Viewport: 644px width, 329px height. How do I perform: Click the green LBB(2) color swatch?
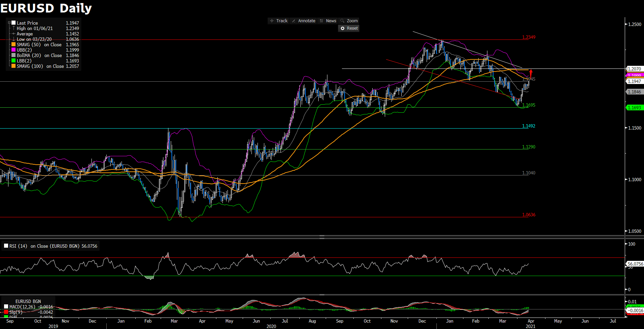tap(14, 60)
